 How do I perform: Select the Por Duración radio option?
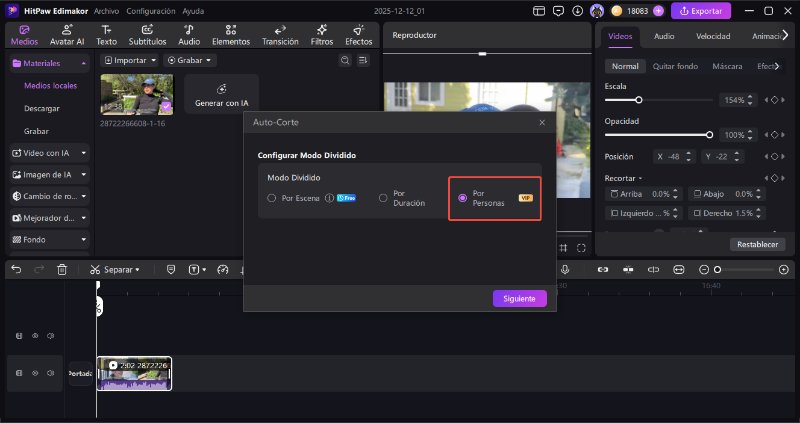[383, 198]
